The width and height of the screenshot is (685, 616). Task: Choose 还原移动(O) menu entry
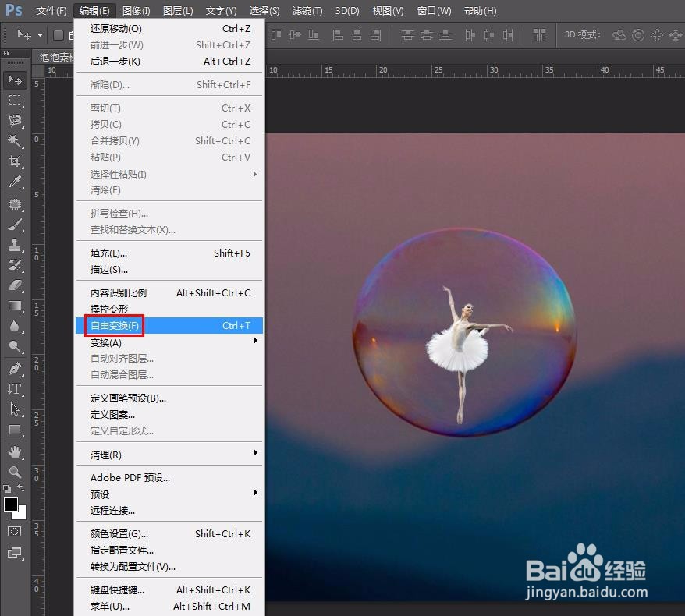169,28
